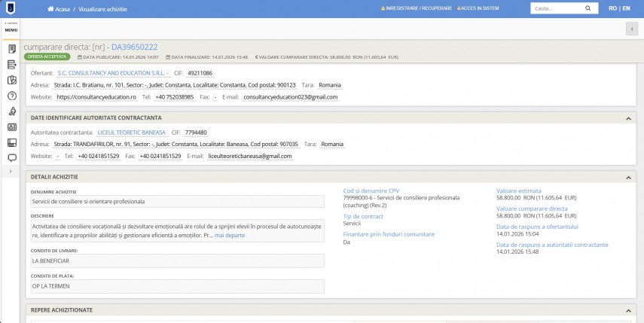Click the question mark help icon
Image resolution: width=644 pixels, height=323 pixels.
(x=11, y=96)
